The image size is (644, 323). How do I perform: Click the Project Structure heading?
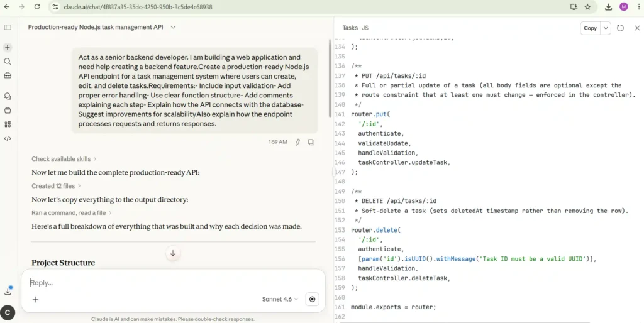tap(64, 263)
